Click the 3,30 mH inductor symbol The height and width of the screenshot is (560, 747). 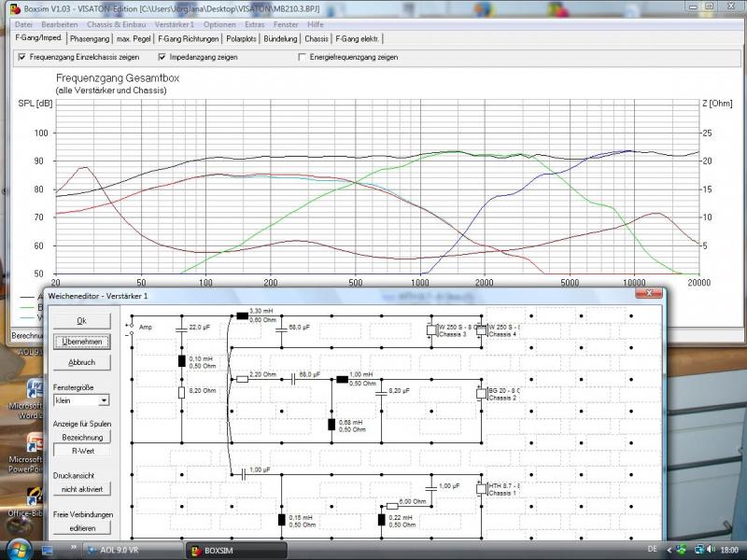pyautogui.click(x=242, y=316)
